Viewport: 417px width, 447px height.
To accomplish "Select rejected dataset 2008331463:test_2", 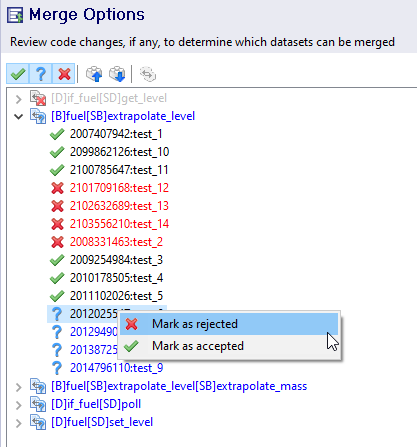I will tap(116, 242).
